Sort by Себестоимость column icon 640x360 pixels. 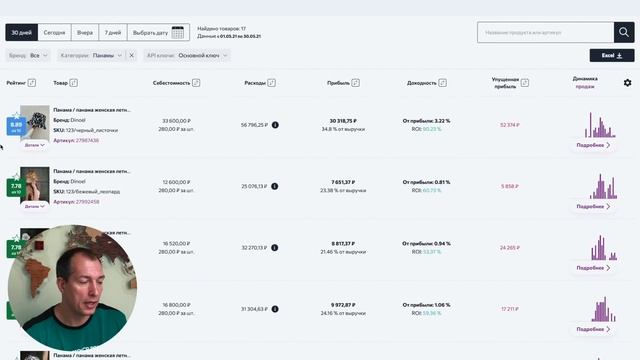[196, 83]
